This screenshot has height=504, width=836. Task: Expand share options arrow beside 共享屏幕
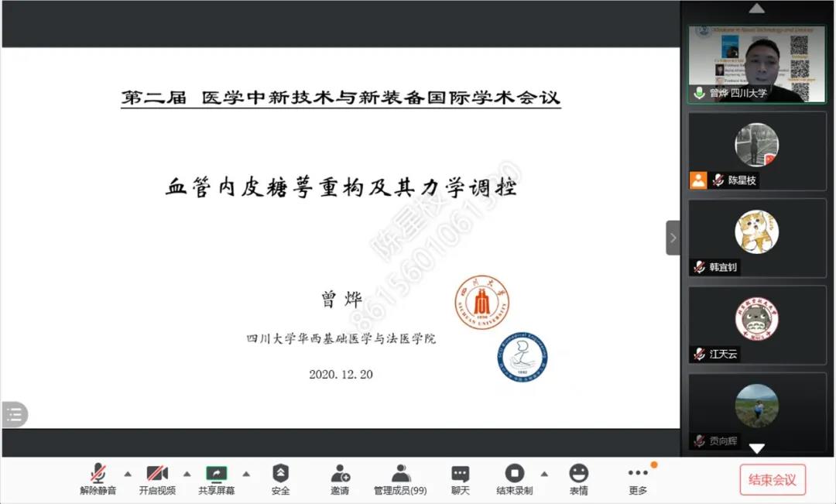246,474
